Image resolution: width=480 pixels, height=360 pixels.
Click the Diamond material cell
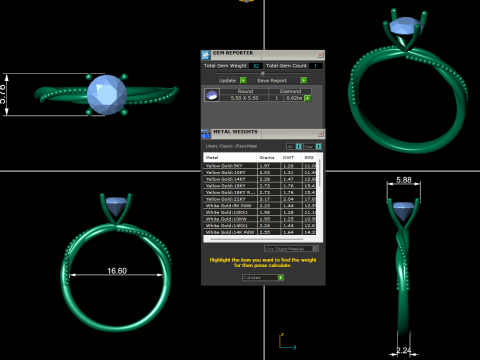point(290,91)
